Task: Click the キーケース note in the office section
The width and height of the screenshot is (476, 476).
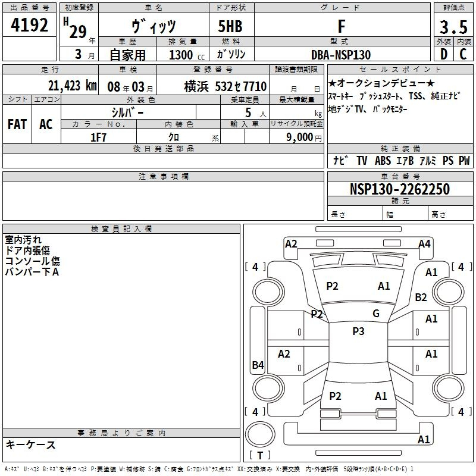Action: [x=30, y=444]
